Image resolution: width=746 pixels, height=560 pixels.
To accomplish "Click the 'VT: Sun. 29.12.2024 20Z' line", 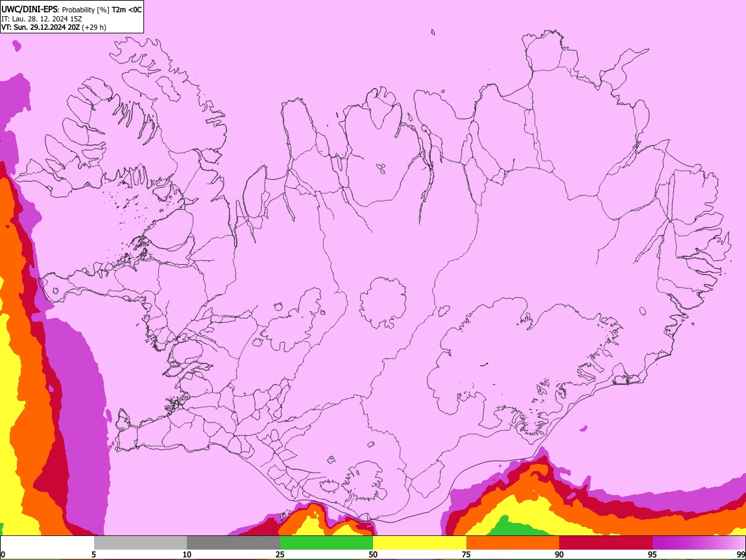I will pos(40,27).
